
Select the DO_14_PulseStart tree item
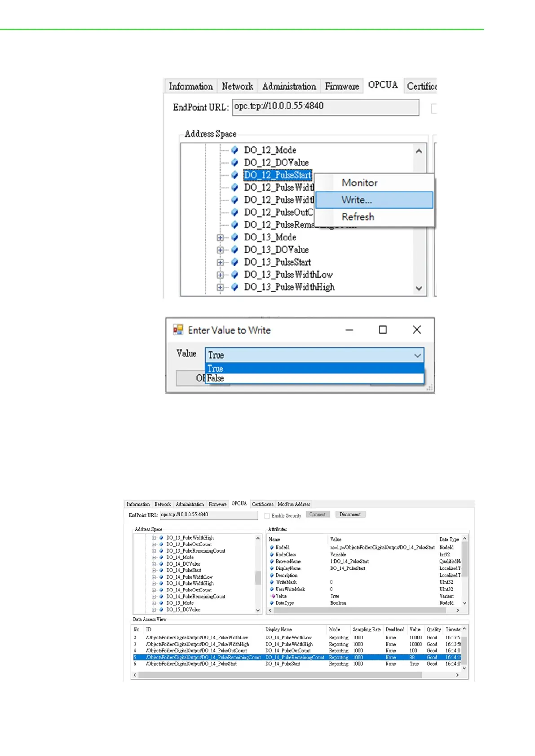pyautogui.click(x=184, y=571)
